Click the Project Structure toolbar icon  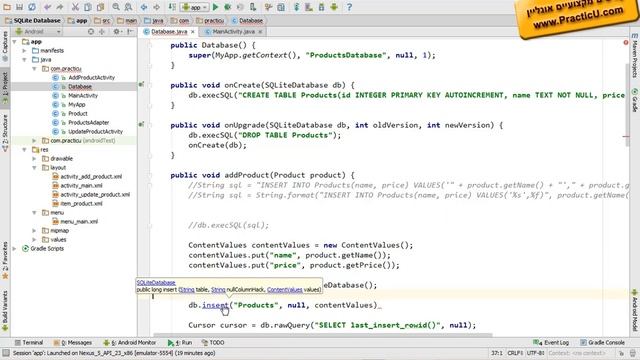[281, 7]
